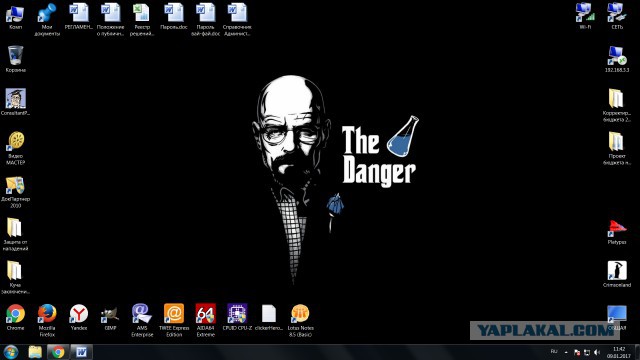
Task: Open the Action Center flag icon
Action: tap(577, 352)
